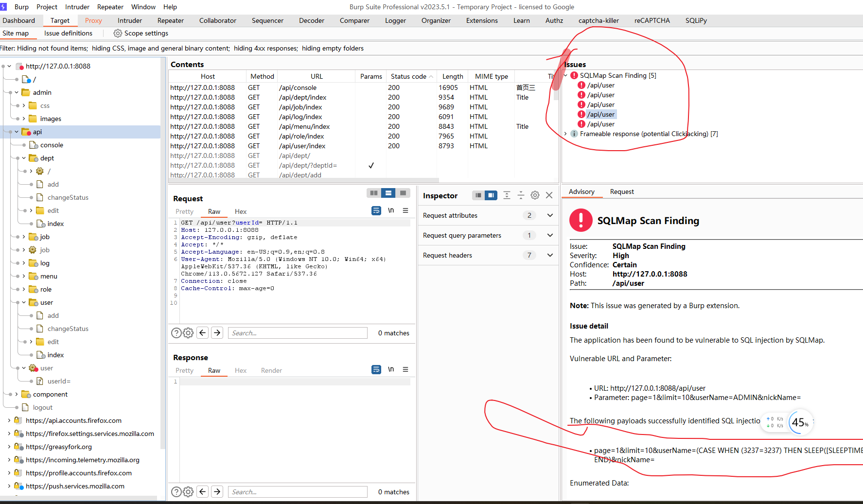Click the Response panel search field
This screenshot has width=863, height=504.
pyautogui.click(x=298, y=492)
